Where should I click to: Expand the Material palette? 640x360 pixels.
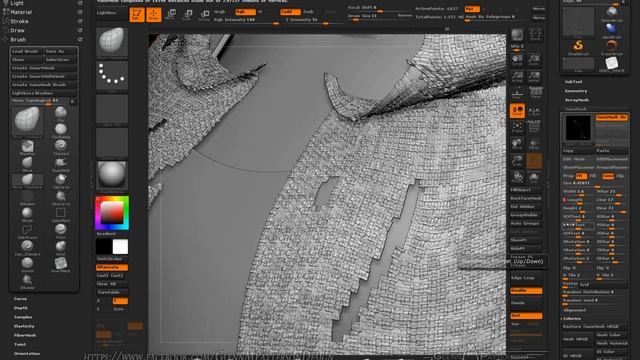pyautogui.click(x=21, y=12)
